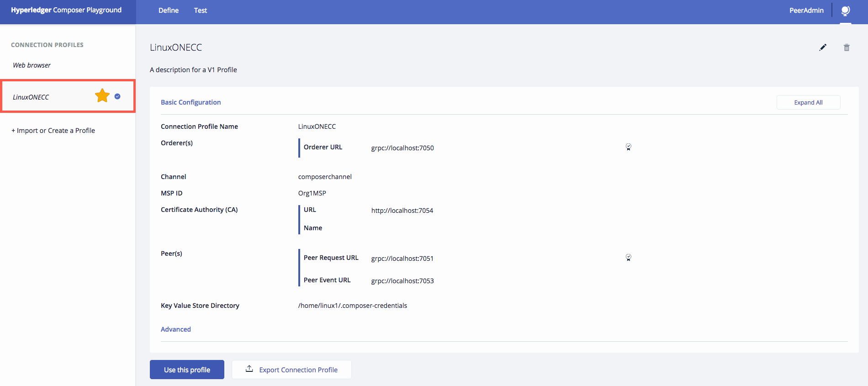
Task: Click the Use this profile button
Action: click(x=187, y=370)
